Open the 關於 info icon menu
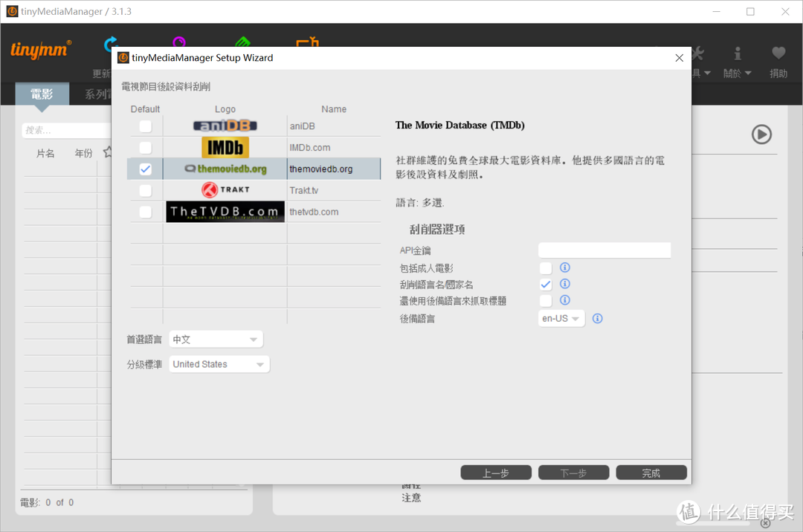 738,53
